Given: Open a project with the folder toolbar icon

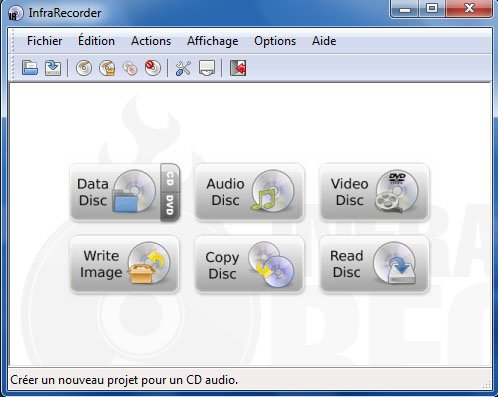Looking at the screenshot, I should pos(30,68).
